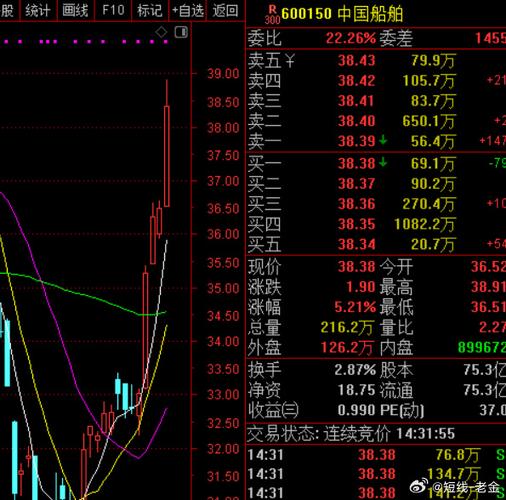Image resolution: width=506 pixels, height=500 pixels.
Task: Click 现价 value 38.38
Action: (x=356, y=267)
